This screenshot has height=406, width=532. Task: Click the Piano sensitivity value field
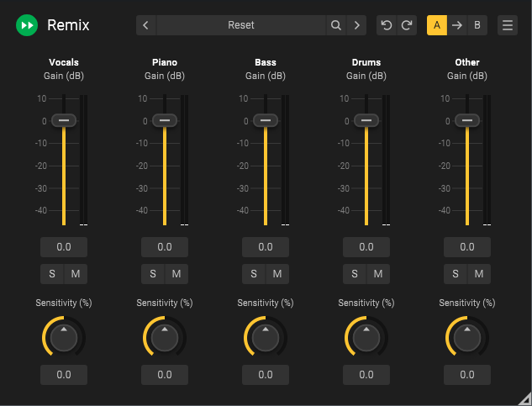coord(165,375)
